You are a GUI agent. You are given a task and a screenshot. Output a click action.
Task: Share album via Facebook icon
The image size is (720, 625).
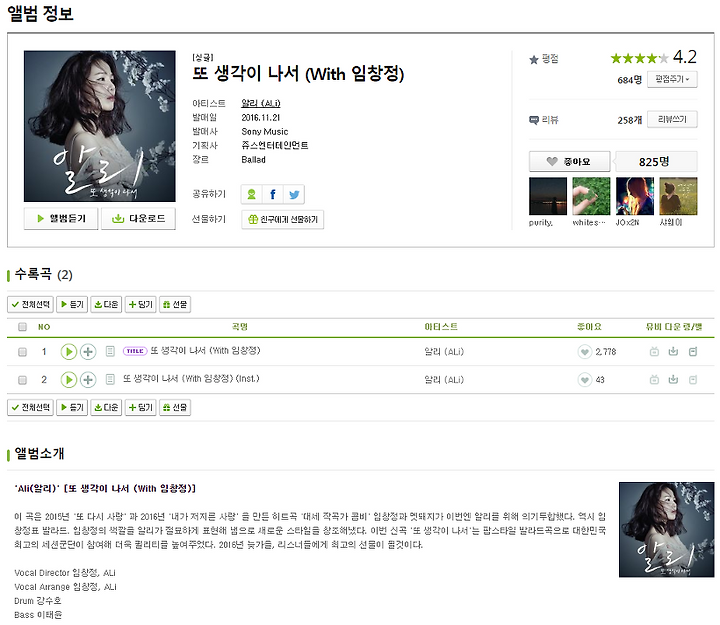(273, 194)
